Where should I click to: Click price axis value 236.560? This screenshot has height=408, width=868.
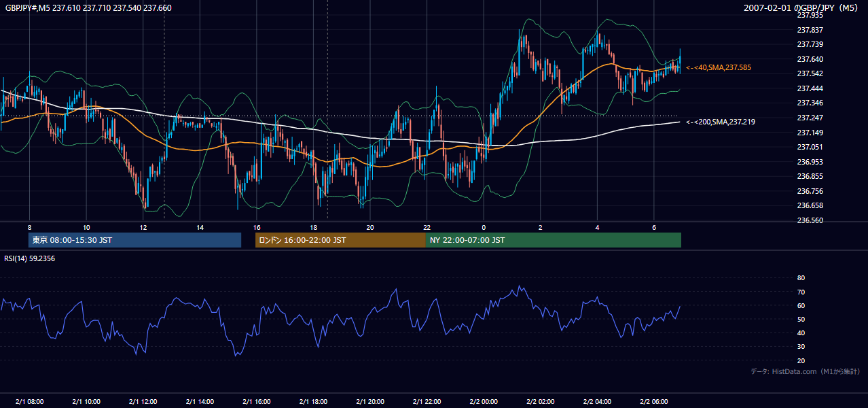(810, 220)
